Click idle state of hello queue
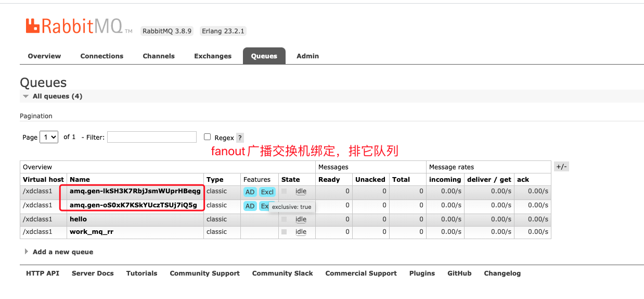Image resolution: width=644 pixels, height=299 pixels. click(301, 219)
